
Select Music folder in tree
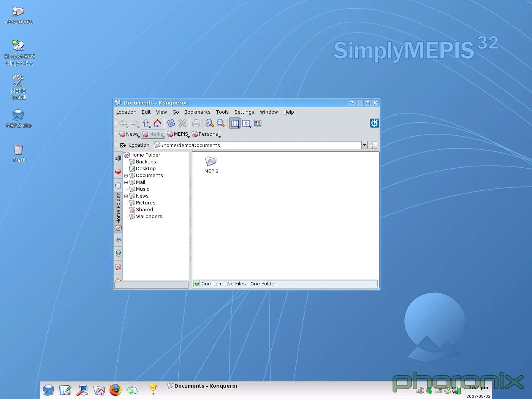(139, 189)
